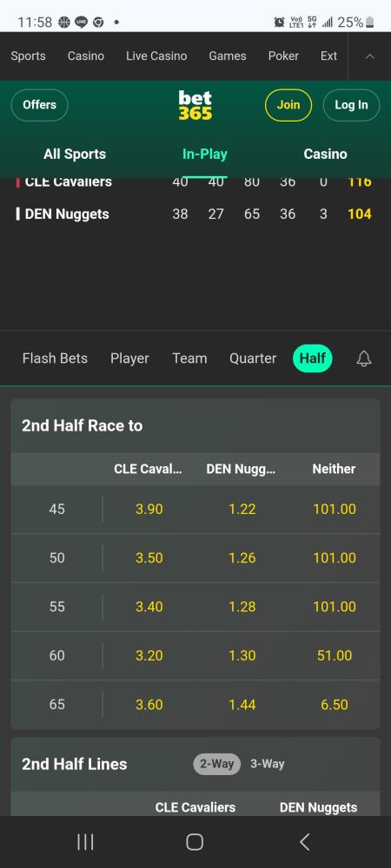Open the bet365 logo home
This screenshot has width=391, height=868.
point(195,105)
